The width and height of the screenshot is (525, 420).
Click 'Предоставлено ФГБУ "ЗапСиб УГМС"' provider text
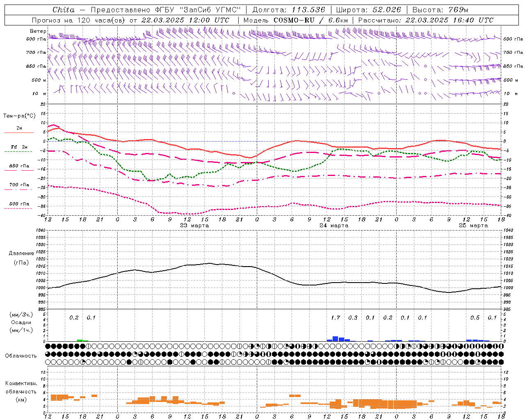(165, 10)
